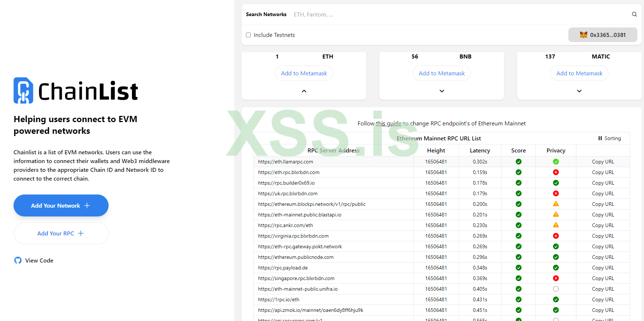
Task: Collapse the ETH network RPC list
Action: coord(304,91)
